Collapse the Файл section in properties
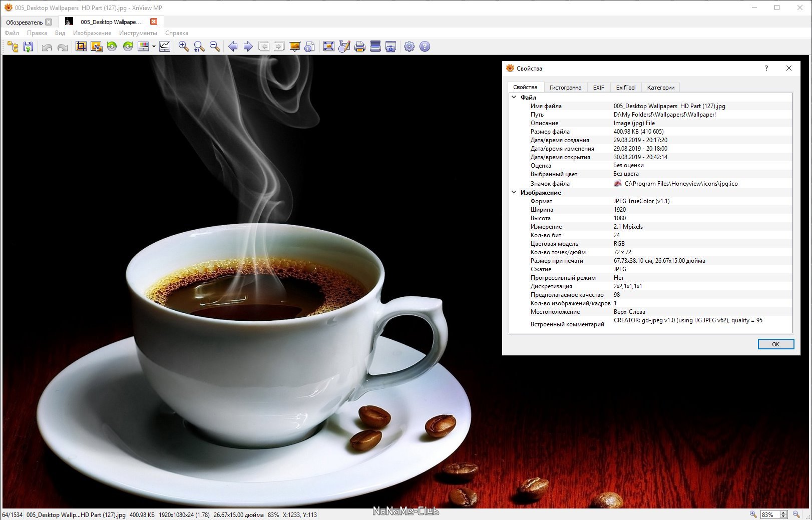 click(514, 98)
